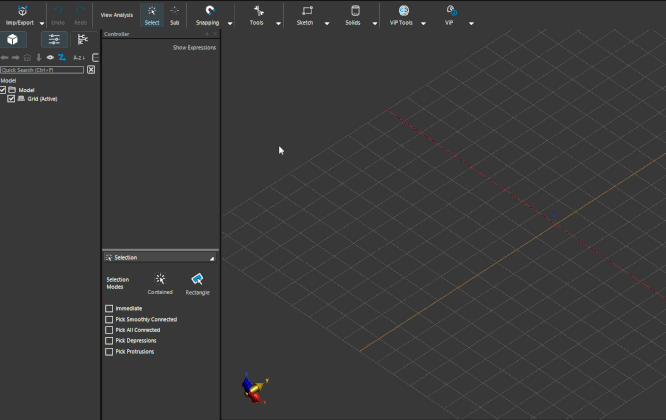Click Show Expressions in Controller
This screenshot has height=420, width=666.
[x=193, y=47]
